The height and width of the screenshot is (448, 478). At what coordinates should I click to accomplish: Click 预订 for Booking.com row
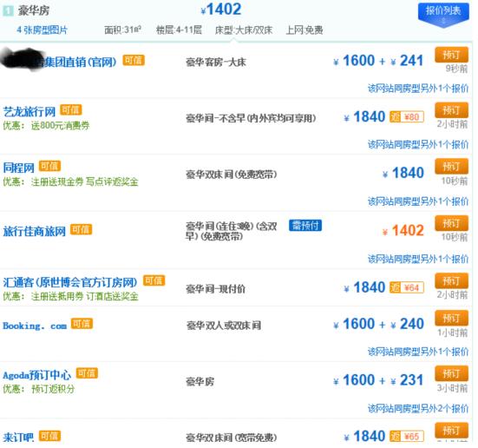coord(451,318)
